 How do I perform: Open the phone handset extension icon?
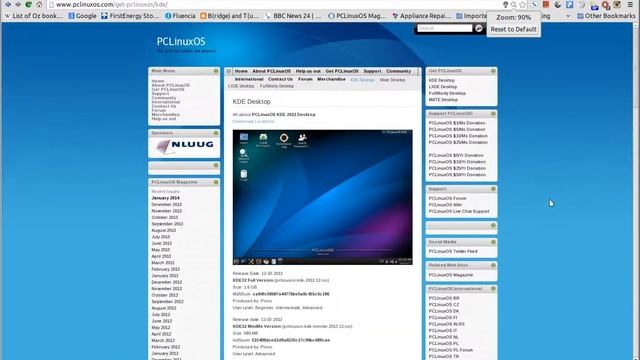coord(534,4)
